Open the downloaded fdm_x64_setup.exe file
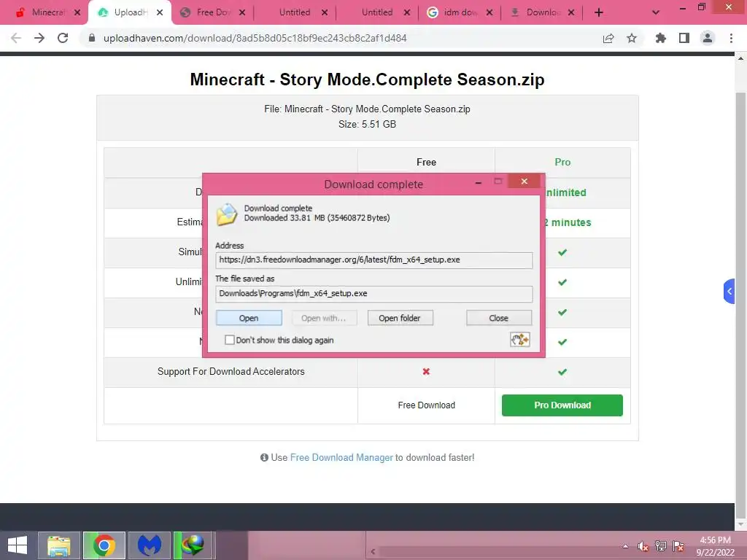The height and width of the screenshot is (560, 747). [249, 318]
